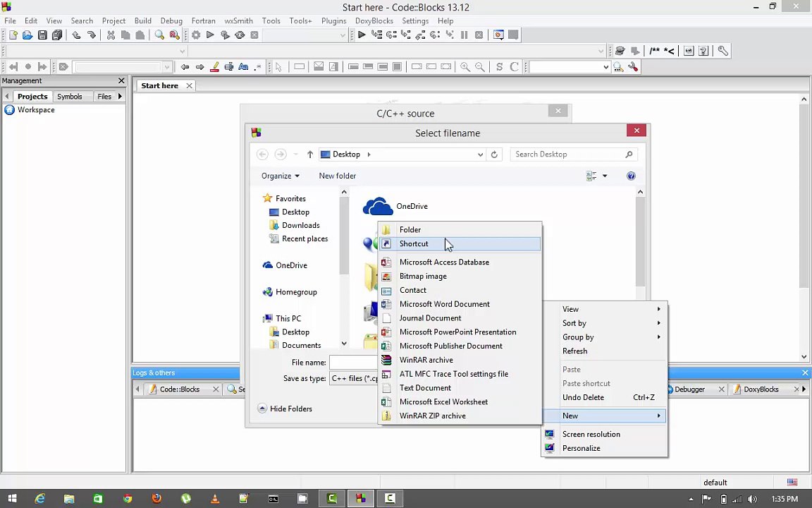This screenshot has height=508, width=812.
Task: Click the help icon in Select filename dialog
Action: click(631, 176)
